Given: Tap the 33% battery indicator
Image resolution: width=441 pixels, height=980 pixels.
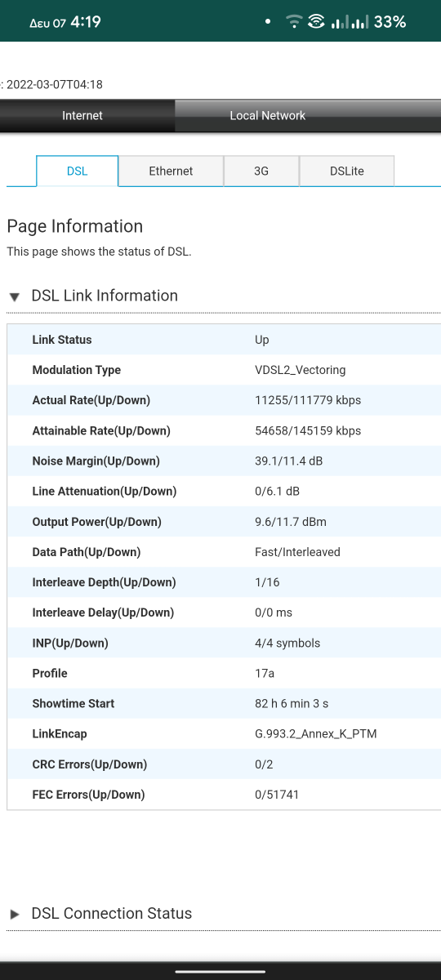Looking at the screenshot, I should tap(390, 22).
